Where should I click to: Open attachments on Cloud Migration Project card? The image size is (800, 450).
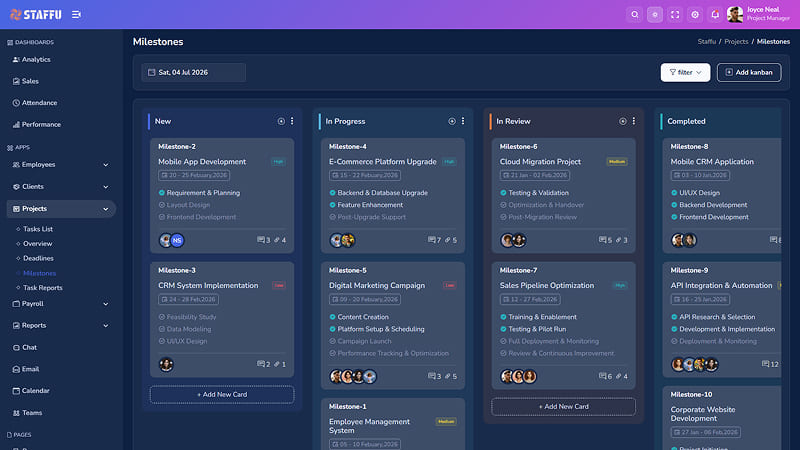[x=621, y=240]
